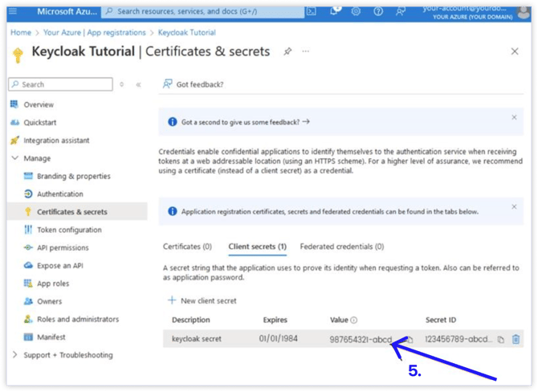The height and width of the screenshot is (392, 538).
Task: Click the sidebar Search field
Action: coord(61,84)
